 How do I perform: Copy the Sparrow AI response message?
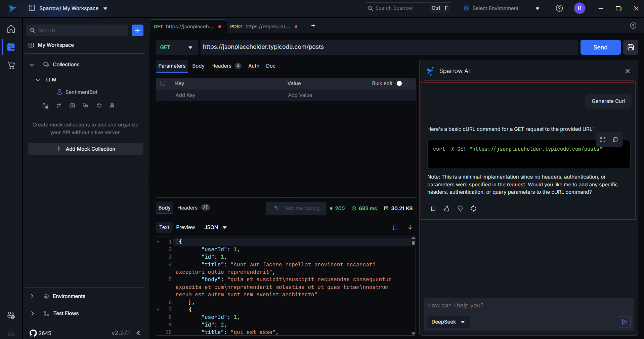coord(433,209)
